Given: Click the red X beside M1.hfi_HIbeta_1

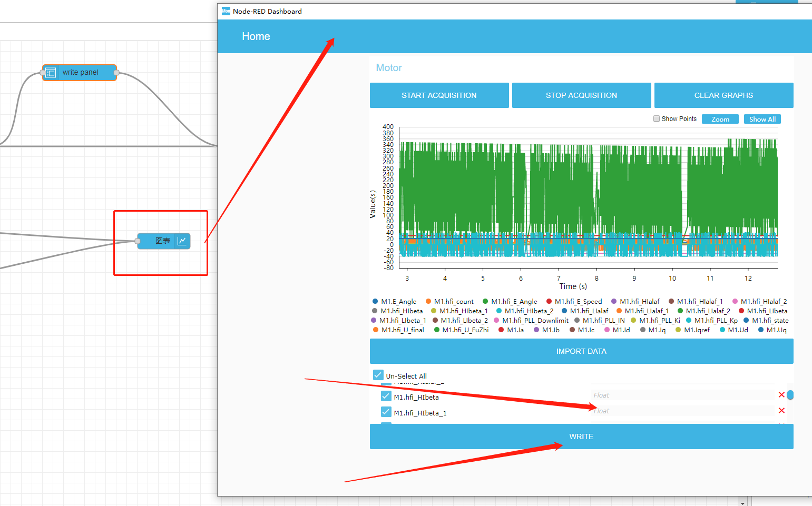Looking at the screenshot, I should (x=781, y=410).
